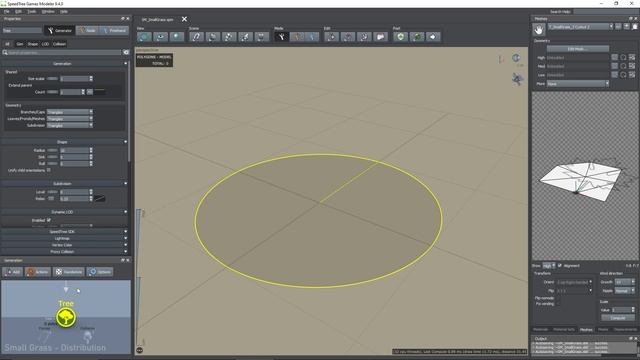Screen dimensions: 640x360
Task: Click the rightmost export icon in Med row
Action: (x=632, y=66)
